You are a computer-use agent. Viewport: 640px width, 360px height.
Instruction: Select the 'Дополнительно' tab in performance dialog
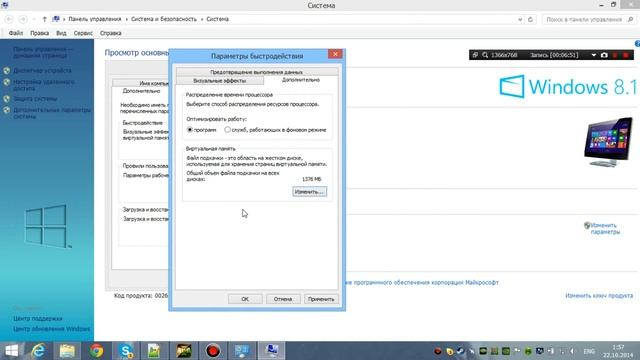(301, 80)
